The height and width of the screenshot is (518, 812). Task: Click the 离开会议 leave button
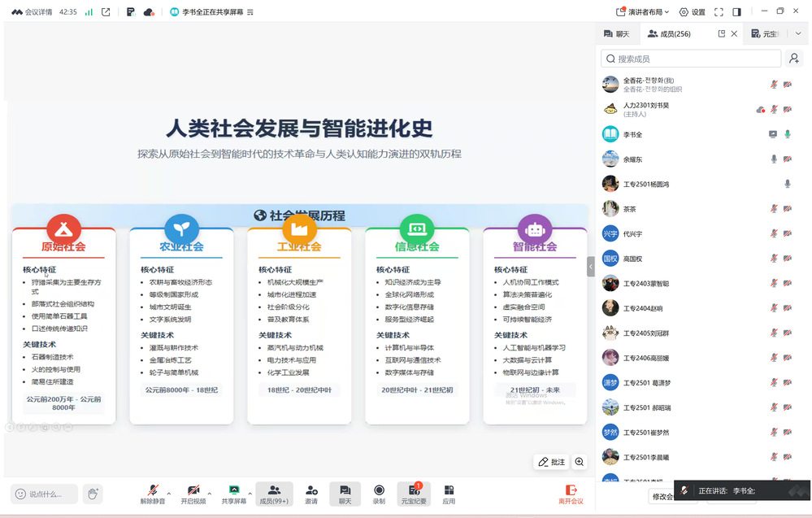571,494
